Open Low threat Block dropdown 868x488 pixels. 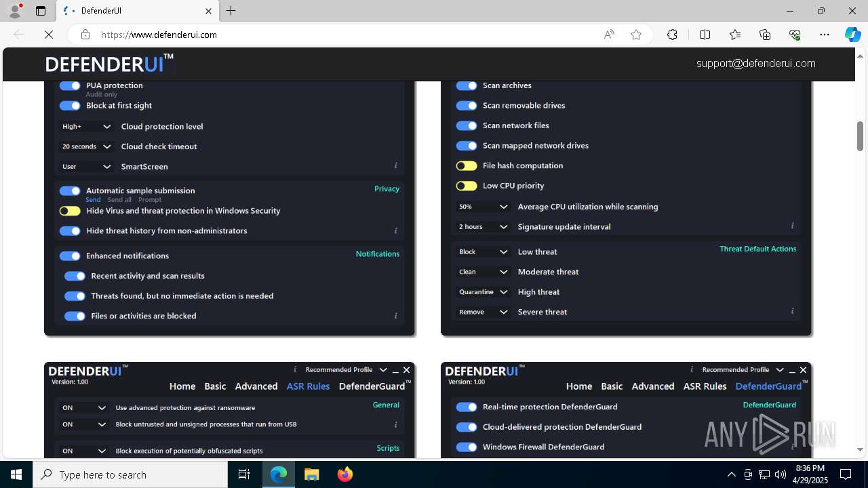click(x=483, y=251)
